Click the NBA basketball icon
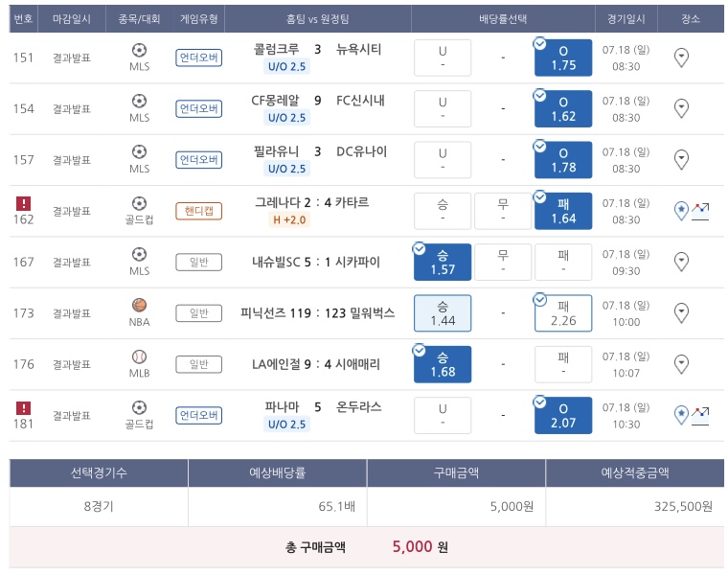The height and width of the screenshot is (575, 728). tap(140, 305)
